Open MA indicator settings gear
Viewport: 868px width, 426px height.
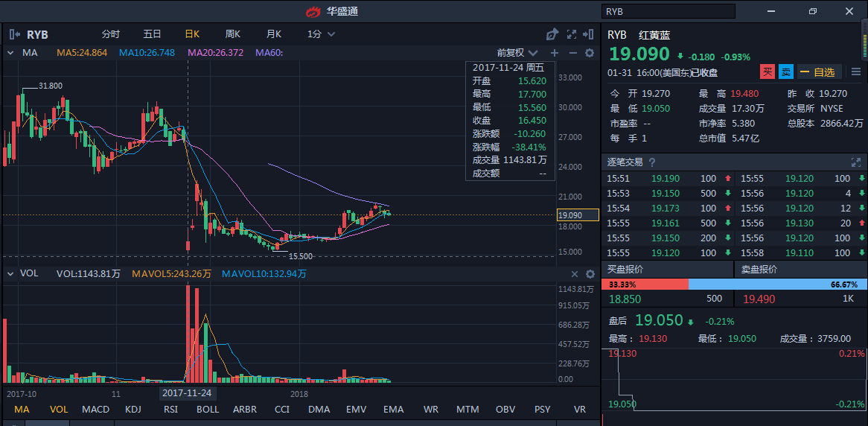[x=590, y=53]
